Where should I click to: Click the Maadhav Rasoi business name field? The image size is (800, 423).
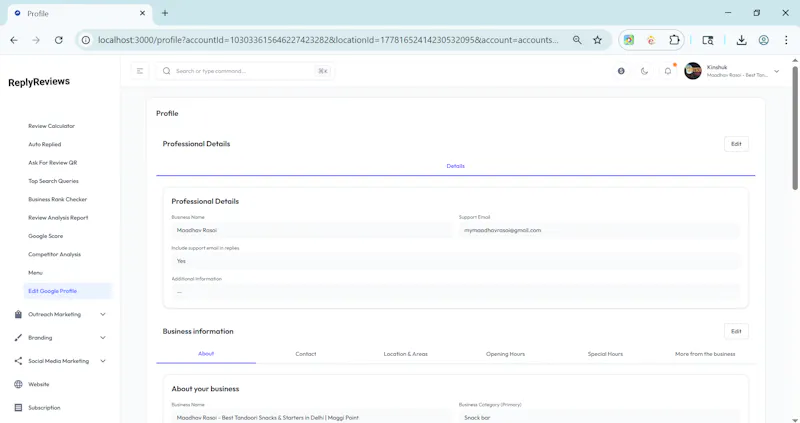coord(311,230)
